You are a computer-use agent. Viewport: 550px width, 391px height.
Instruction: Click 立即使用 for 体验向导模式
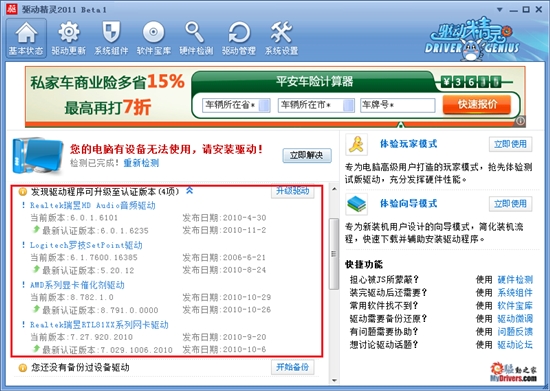[510, 204]
